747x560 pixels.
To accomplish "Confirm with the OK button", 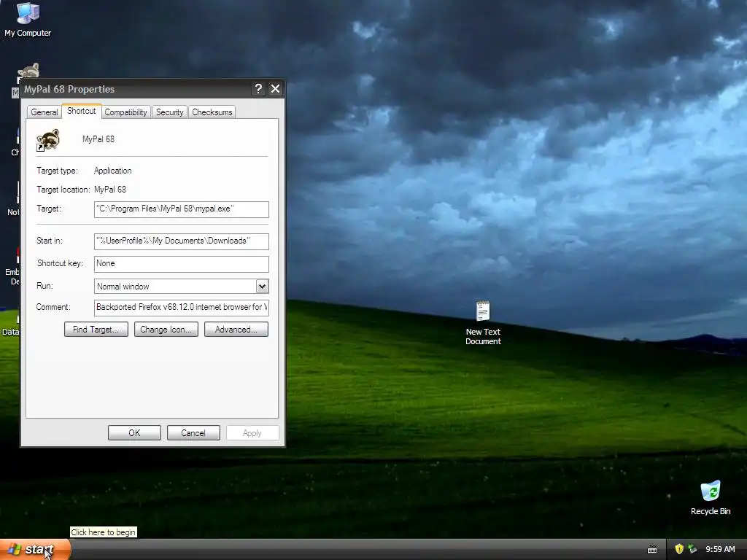I will (134, 433).
